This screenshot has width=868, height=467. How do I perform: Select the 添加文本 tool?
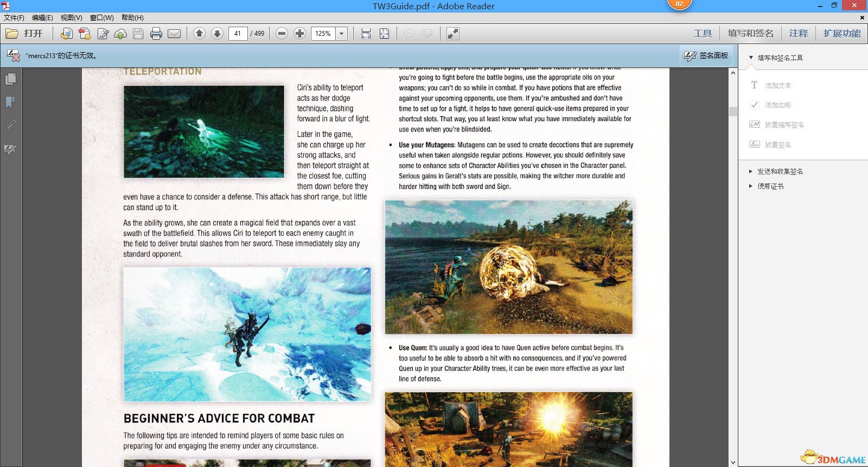(770, 85)
